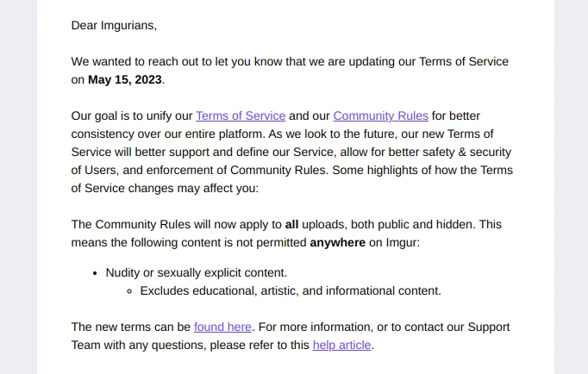588x374 pixels.
Task: Click the 'Our goal is to unify' text
Action: [131, 115]
